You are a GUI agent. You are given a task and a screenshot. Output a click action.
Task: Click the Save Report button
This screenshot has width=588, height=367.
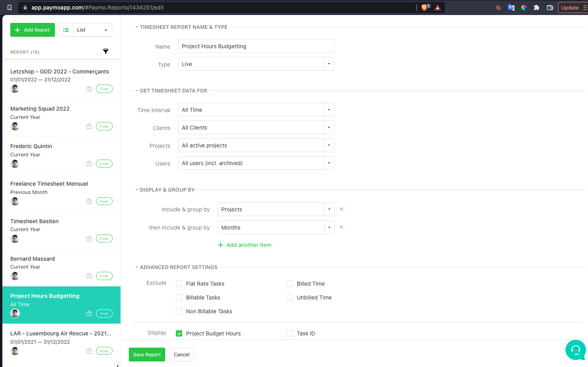147,354
